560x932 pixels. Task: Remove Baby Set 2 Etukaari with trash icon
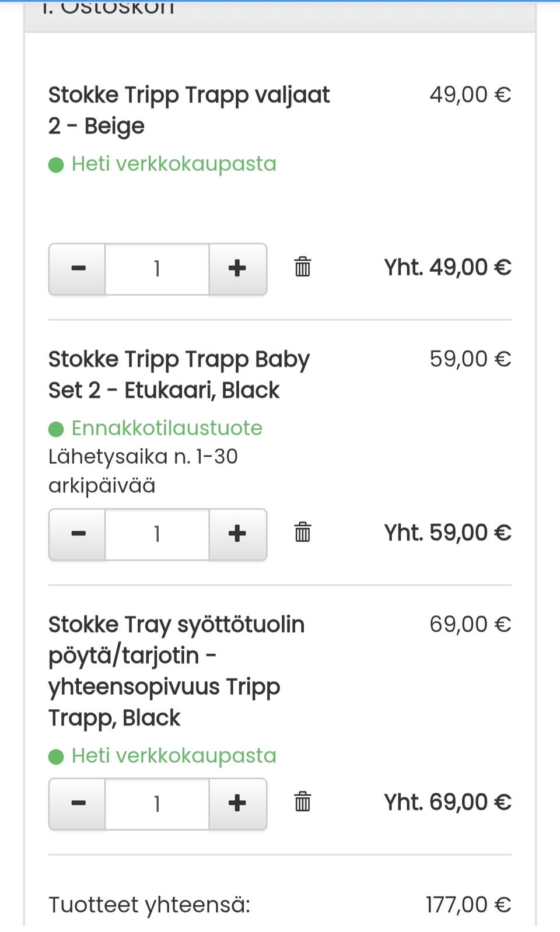pyautogui.click(x=302, y=532)
